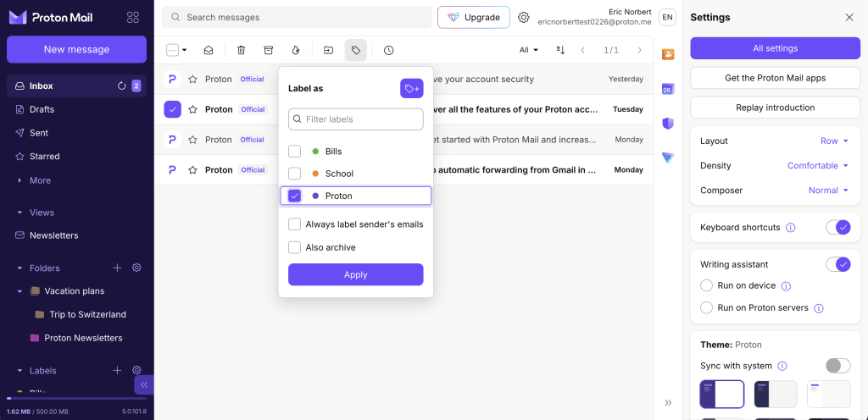Click the Inbox refresh icon
The image size is (868, 420).
coord(122,86)
